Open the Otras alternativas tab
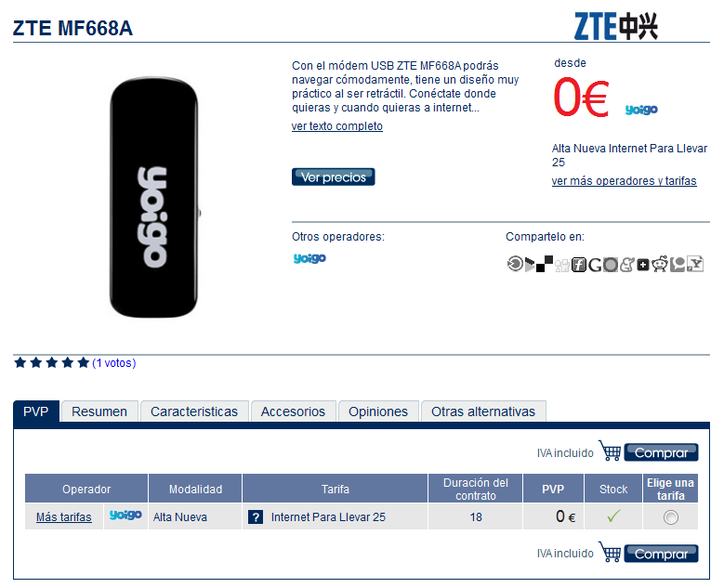Screen dimensions: 724x588 point(483,412)
